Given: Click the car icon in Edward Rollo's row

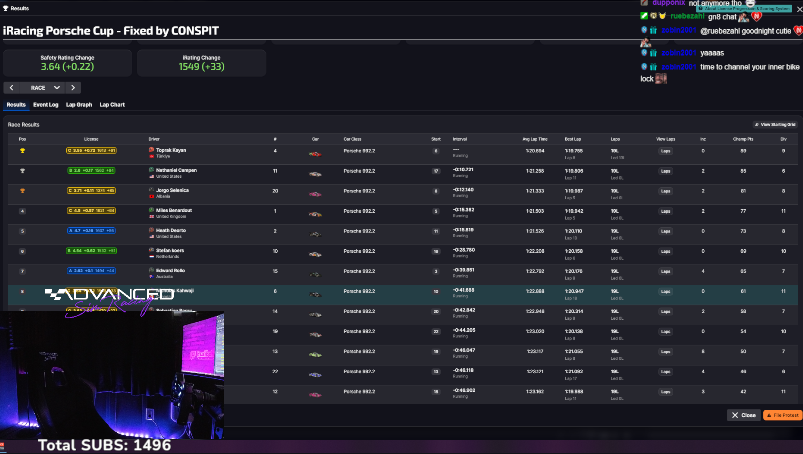Looking at the screenshot, I should pyautogui.click(x=315, y=274).
